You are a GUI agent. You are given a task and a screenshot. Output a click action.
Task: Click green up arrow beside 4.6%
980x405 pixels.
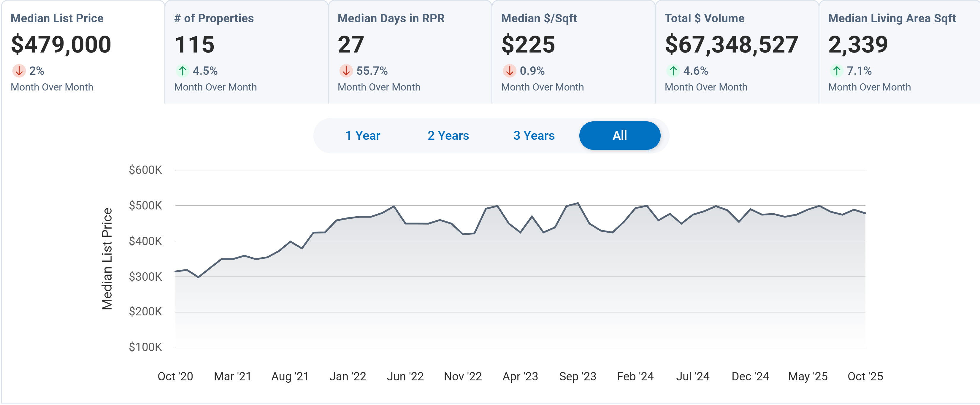point(673,71)
